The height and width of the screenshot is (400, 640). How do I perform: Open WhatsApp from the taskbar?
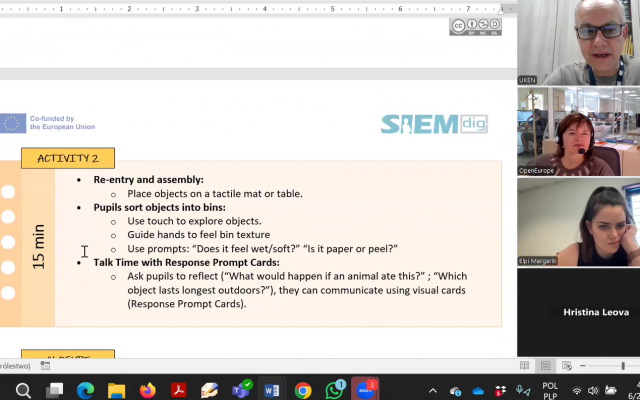pos(334,390)
